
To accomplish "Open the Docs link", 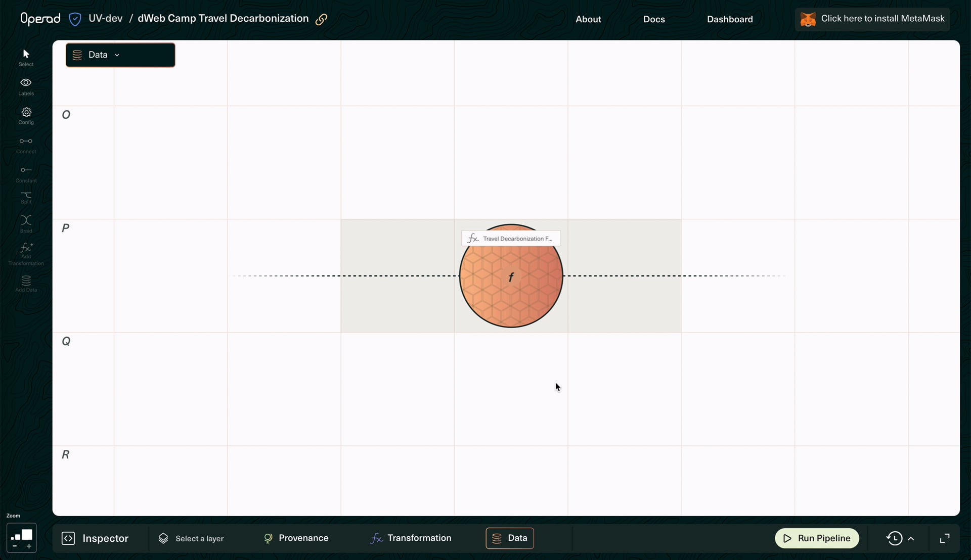I will pyautogui.click(x=654, y=19).
